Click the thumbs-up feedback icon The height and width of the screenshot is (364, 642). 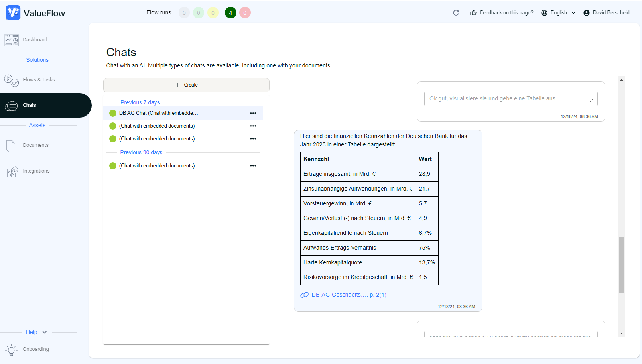(x=473, y=13)
